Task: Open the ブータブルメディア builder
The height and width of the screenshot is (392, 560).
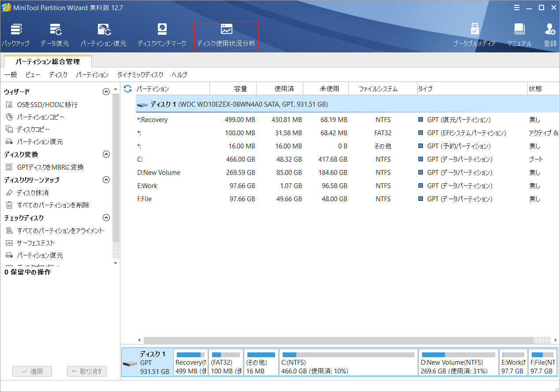Action: [x=474, y=34]
